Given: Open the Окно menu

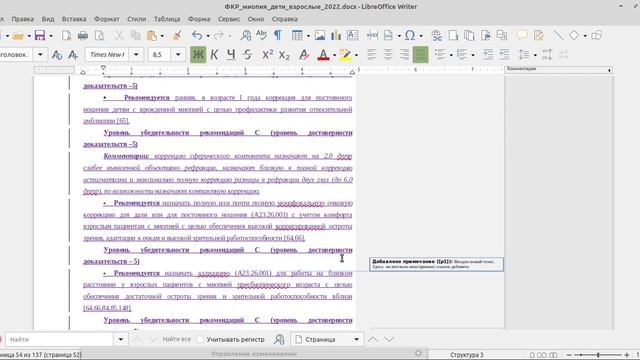Looking at the screenshot, I should [x=256, y=19].
